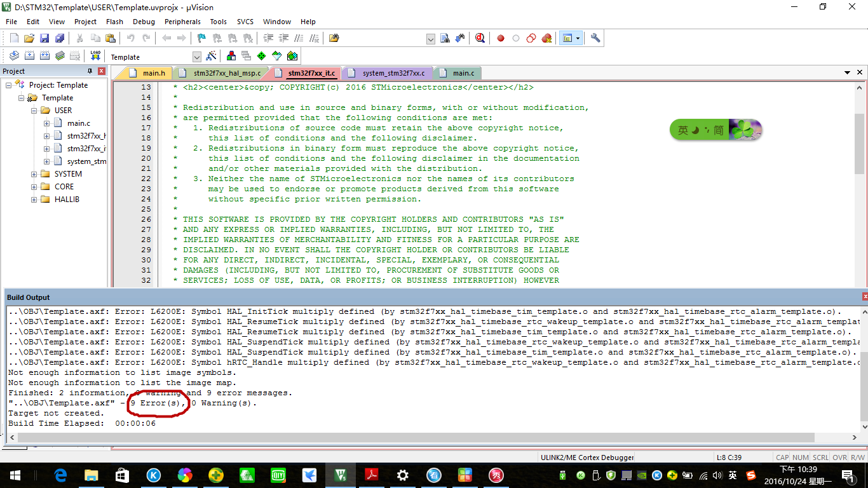Insert a bookmark with the flag icon
Viewport: 868px width, 488px height.
coord(202,38)
